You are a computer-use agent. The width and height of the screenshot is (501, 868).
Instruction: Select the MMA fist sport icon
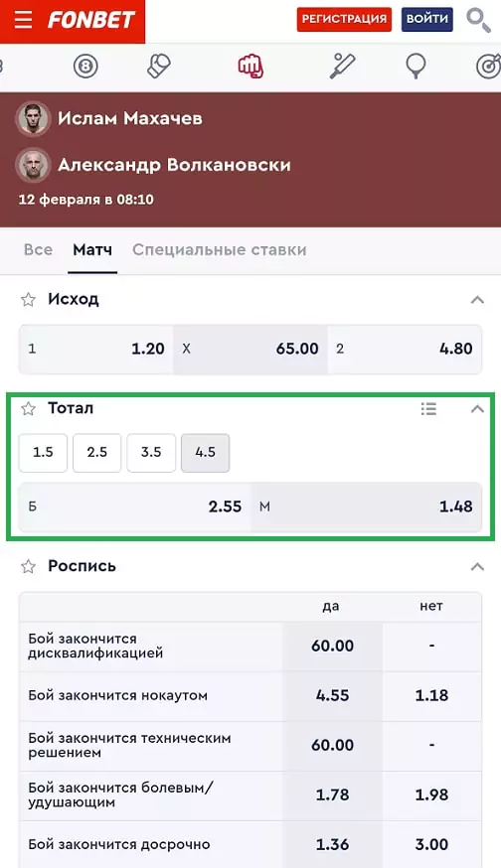point(250,67)
